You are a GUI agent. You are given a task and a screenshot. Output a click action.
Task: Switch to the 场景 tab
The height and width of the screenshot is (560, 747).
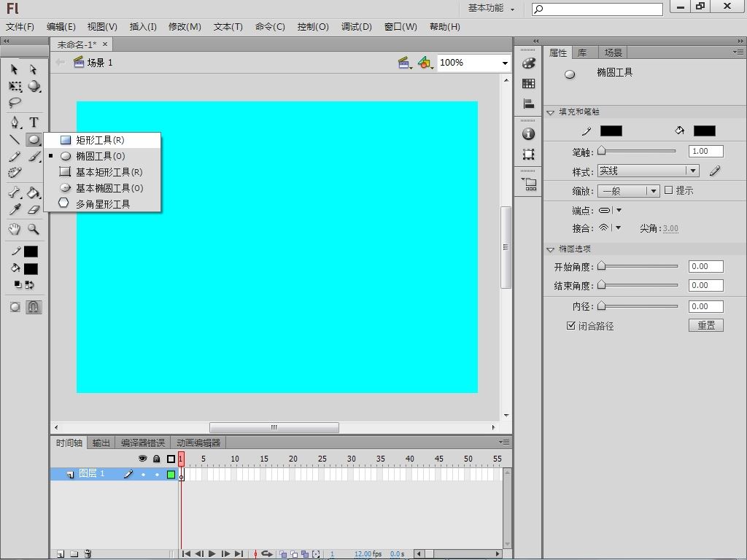pyautogui.click(x=613, y=52)
